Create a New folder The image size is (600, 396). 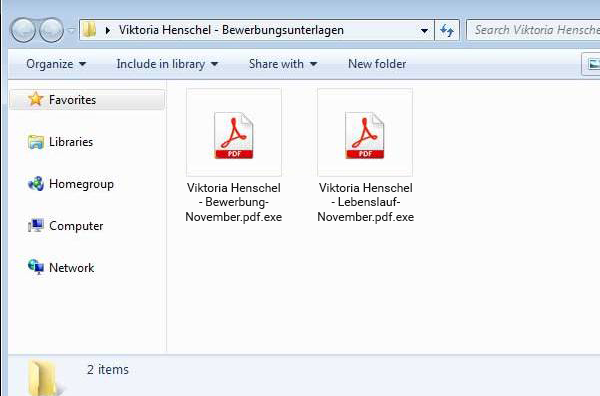pos(377,64)
